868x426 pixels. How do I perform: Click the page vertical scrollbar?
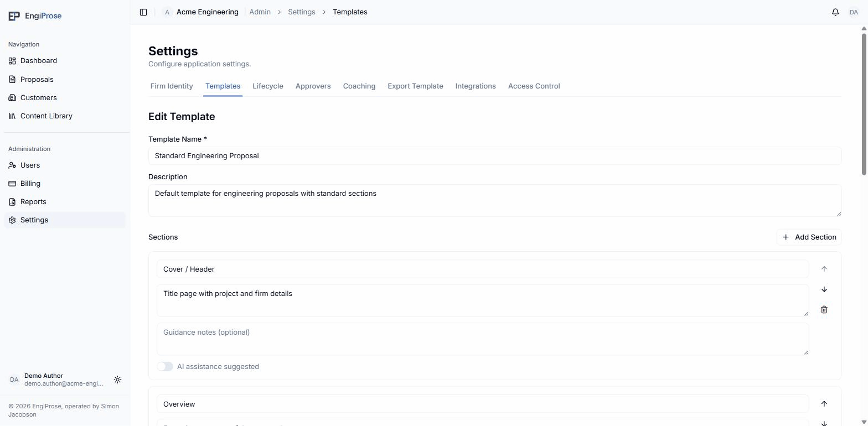864,105
